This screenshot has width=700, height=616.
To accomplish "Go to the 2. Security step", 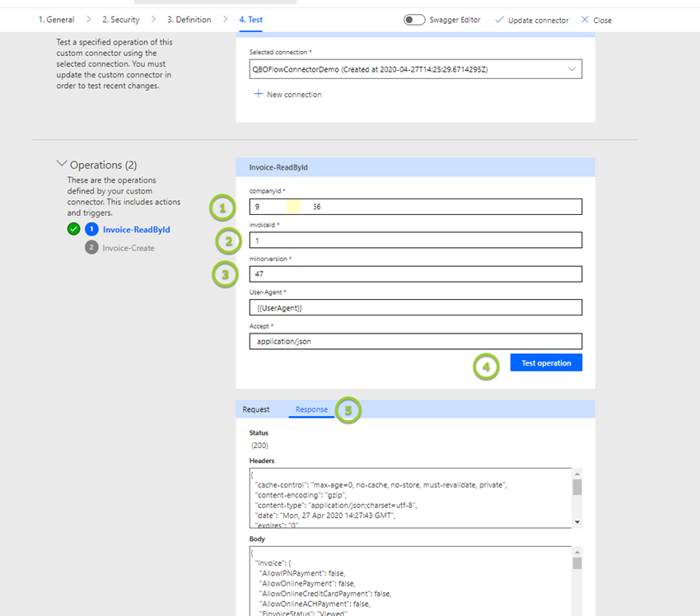I will click(x=120, y=20).
